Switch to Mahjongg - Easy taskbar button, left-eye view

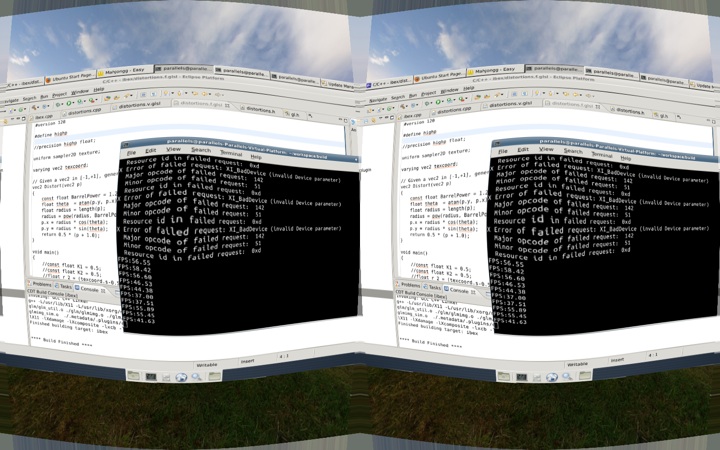pos(124,71)
